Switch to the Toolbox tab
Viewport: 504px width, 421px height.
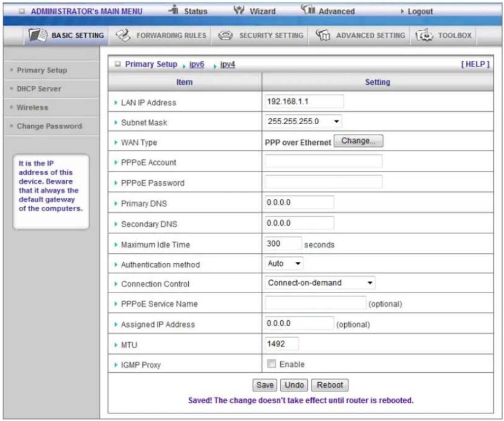tap(443, 35)
